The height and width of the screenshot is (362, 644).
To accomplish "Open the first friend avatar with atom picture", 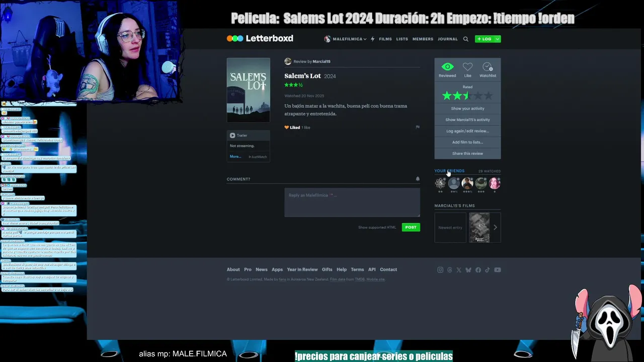I will (x=440, y=183).
